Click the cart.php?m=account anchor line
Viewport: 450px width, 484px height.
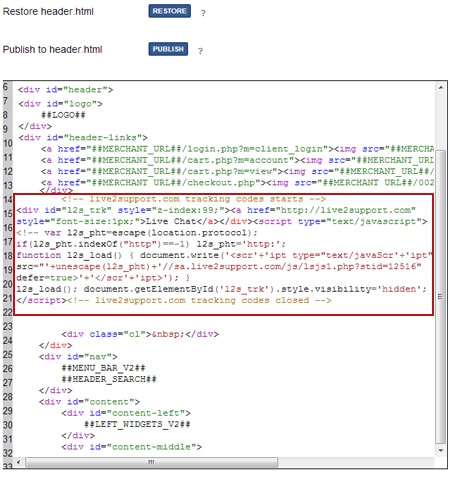(237, 160)
